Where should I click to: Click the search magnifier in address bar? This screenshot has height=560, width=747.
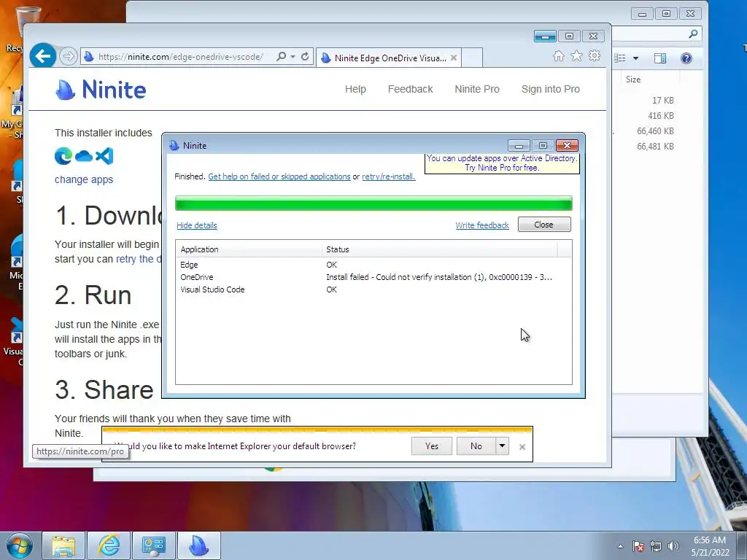point(281,57)
